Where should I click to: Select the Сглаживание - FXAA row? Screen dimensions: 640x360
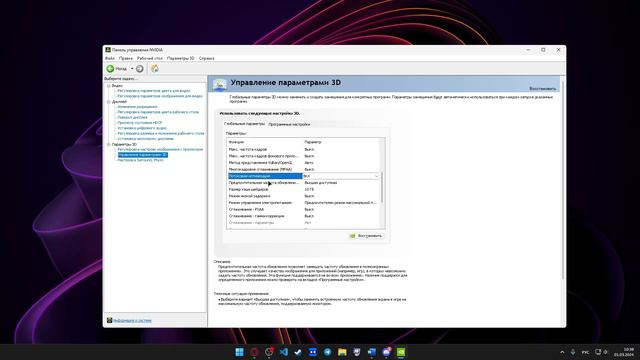coord(305,209)
